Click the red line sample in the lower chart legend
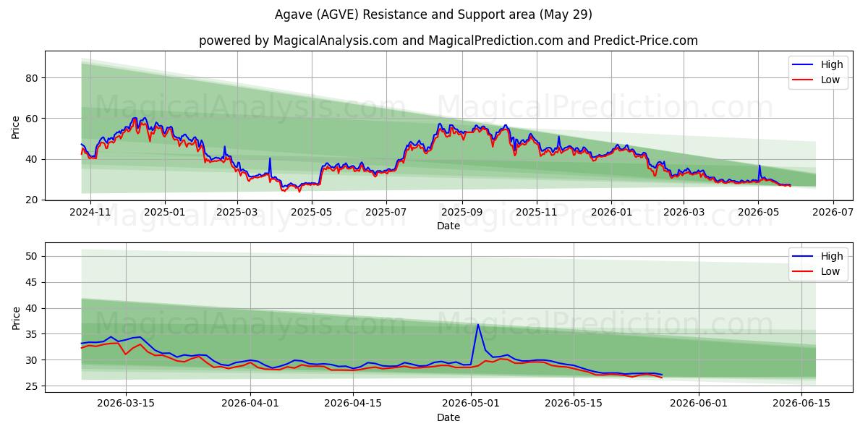Image resolution: width=868 pixels, height=434 pixels. click(x=804, y=272)
